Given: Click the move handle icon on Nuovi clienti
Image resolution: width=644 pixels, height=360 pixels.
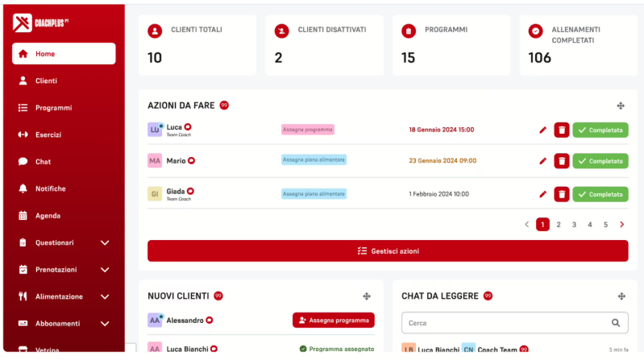Looking at the screenshot, I should [367, 296].
